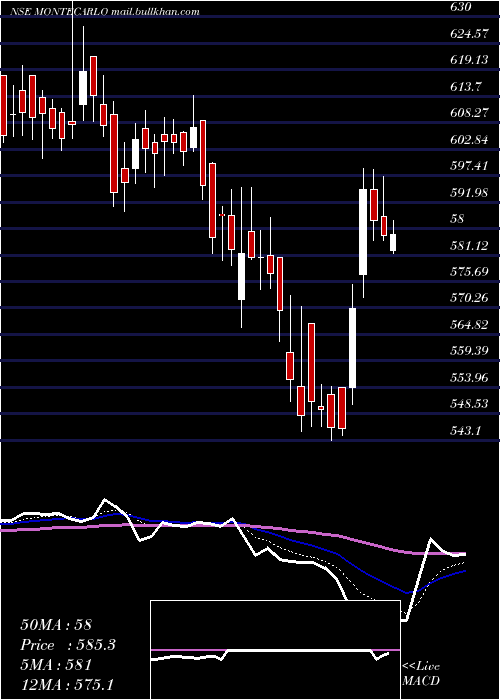Click the 570.26 price axis label
The height and width of the screenshot is (700, 500).
469,298
